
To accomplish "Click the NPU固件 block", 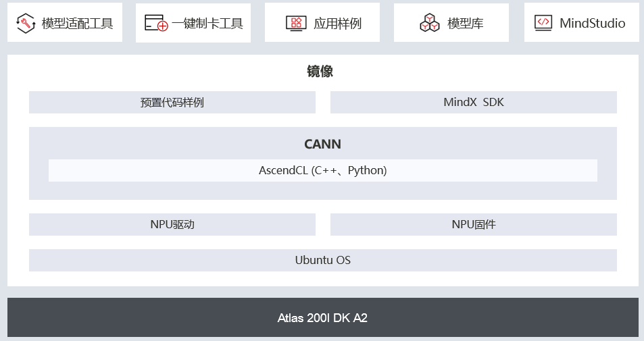I will [x=474, y=224].
